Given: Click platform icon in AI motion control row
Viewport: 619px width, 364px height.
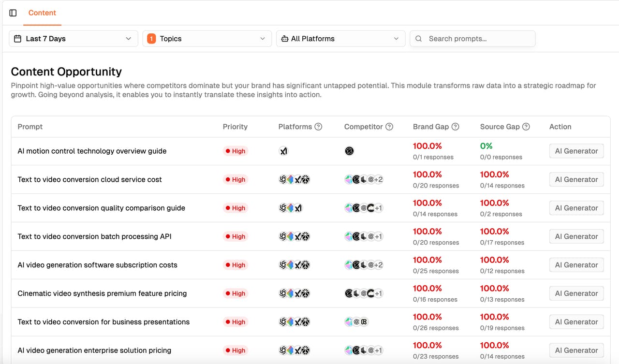Looking at the screenshot, I should [x=284, y=151].
